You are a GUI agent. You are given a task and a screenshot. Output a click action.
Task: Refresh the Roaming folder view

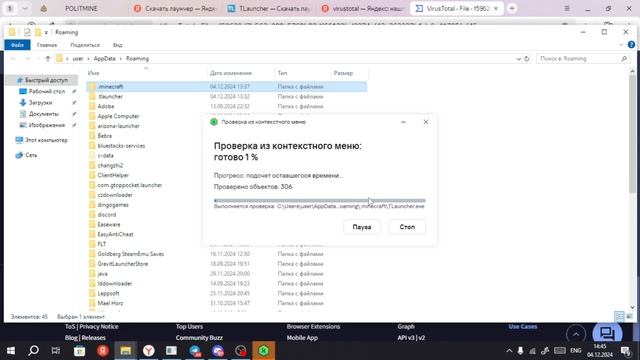tap(527, 59)
